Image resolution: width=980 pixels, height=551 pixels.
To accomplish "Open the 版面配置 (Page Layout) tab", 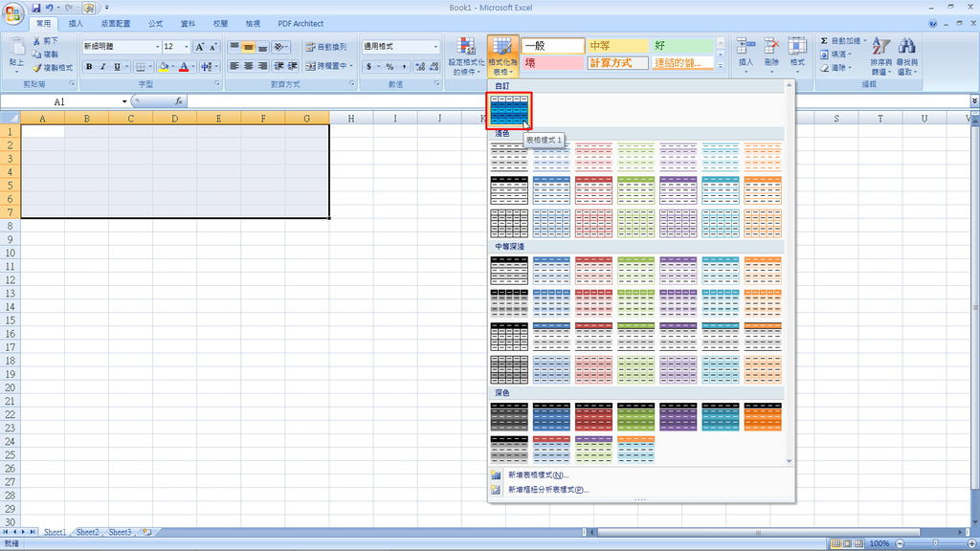I will [x=116, y=24].
